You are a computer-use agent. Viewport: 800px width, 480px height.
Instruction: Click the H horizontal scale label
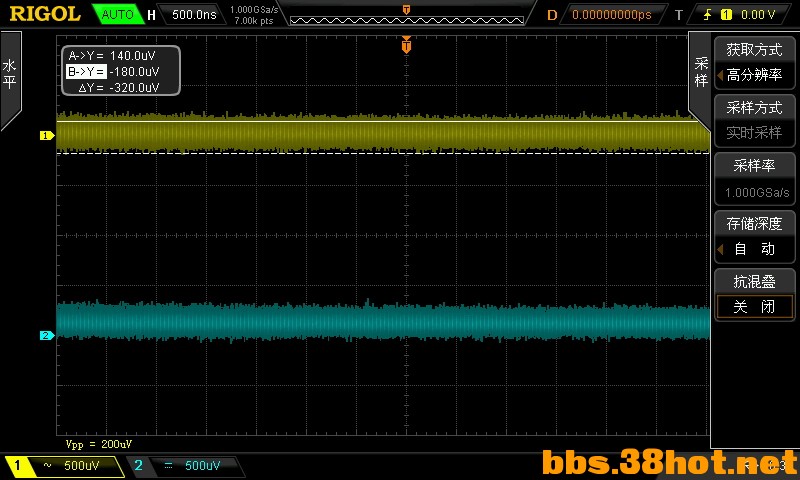click(151, 15)
